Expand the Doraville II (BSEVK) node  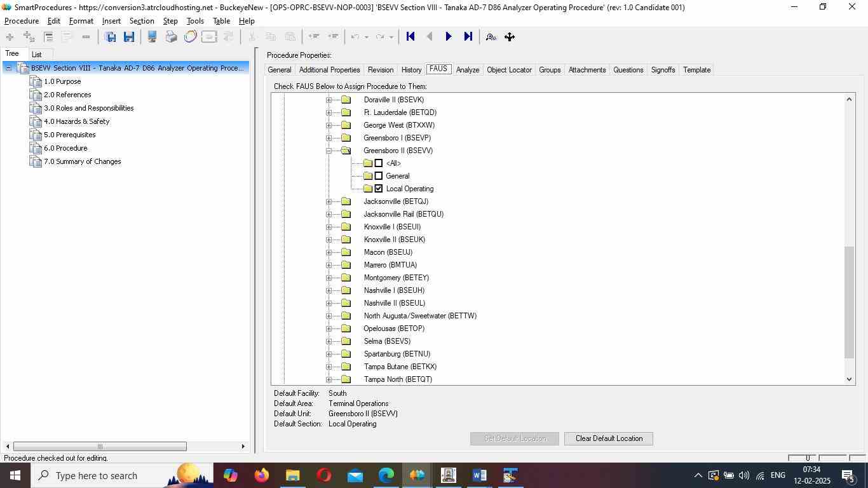tap(329, 100)
